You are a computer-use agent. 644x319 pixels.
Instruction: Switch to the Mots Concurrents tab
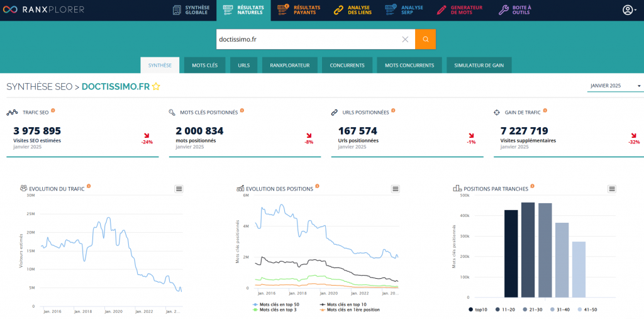[409, 65]
